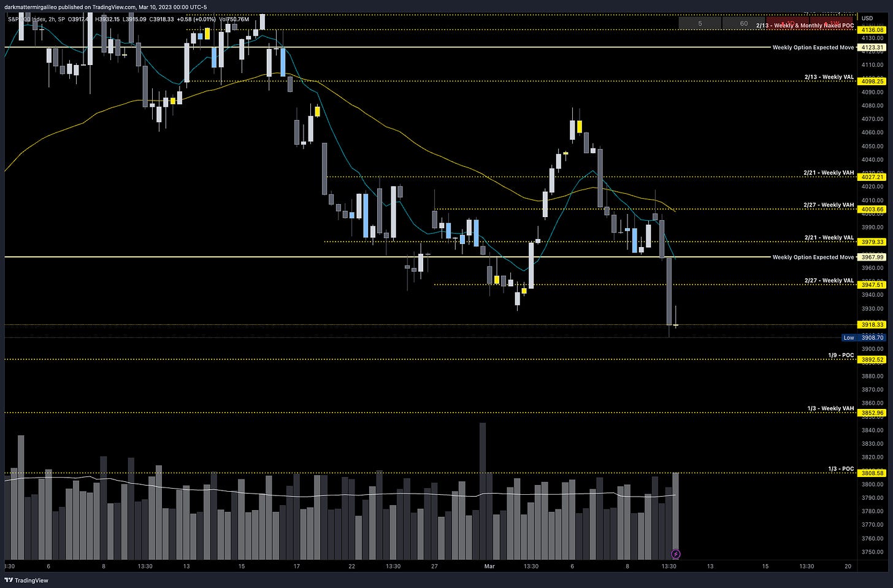Click the 3892.52 price label
The height and width of the screenshot is (588, 893).
[873, 359]
